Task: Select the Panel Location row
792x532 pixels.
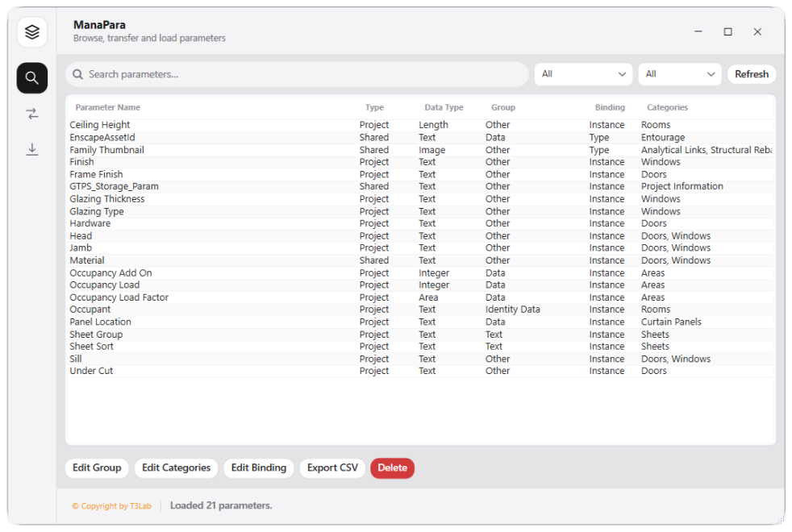Action: pos(420,322)
